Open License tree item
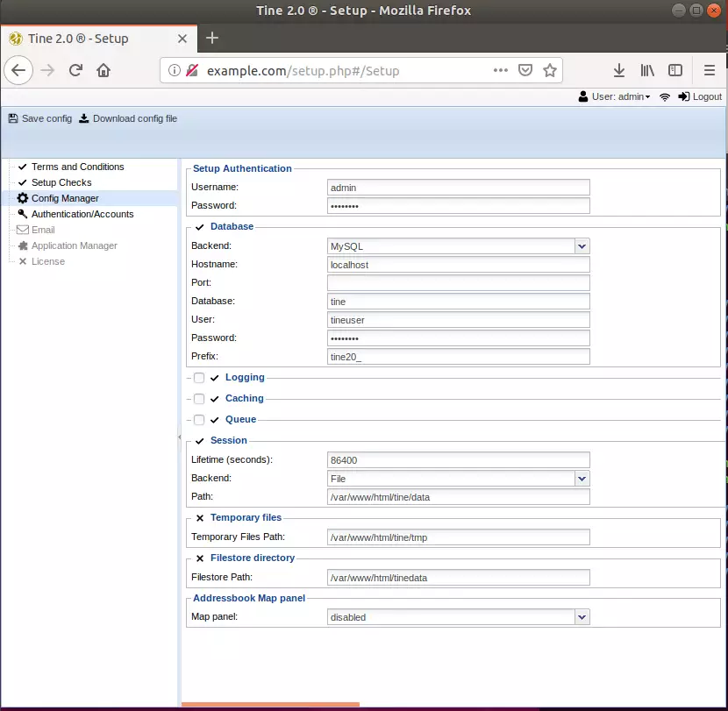Image resolution: width=728 pixels, height=711 pixels. 48,261
